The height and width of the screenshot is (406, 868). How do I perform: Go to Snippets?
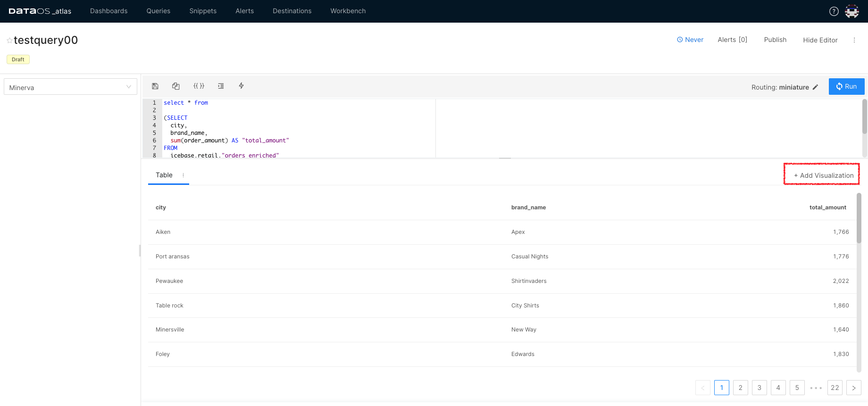[x=203, y=11]
